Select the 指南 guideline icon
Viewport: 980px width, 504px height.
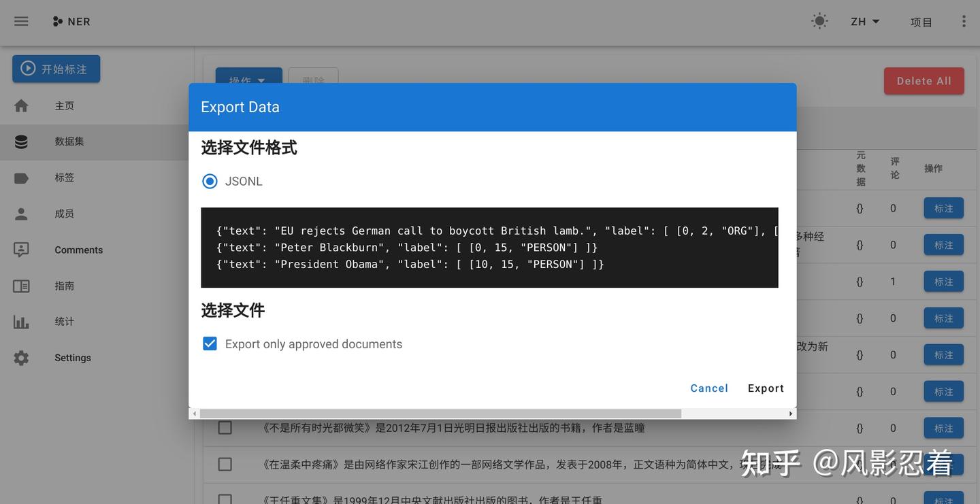[21, 286]
